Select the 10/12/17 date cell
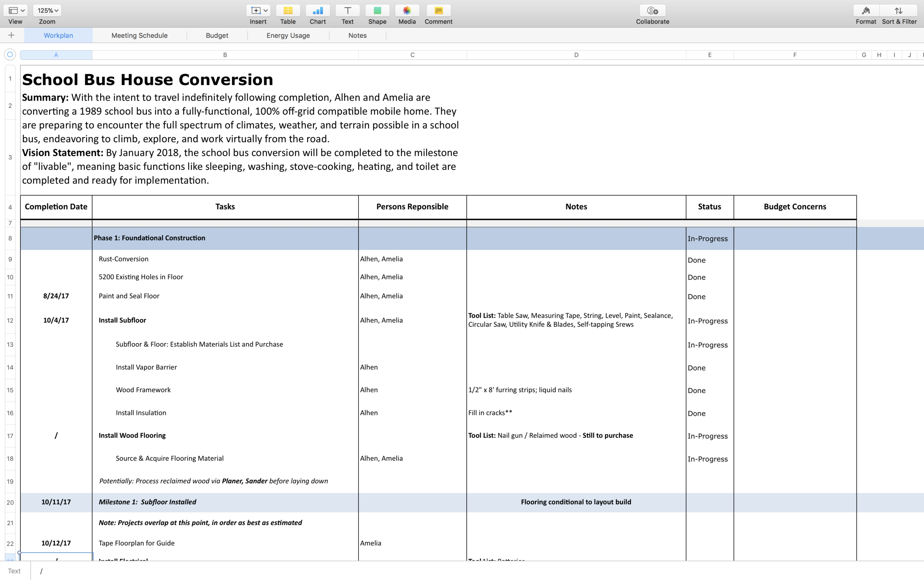The height and width of the screenshot is (580, 924). (56, 543)
